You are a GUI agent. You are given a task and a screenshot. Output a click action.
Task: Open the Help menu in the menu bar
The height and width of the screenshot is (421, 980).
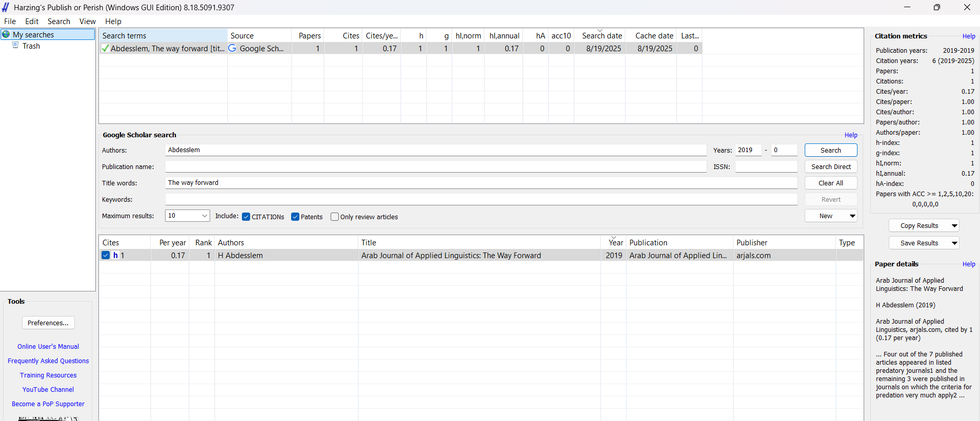(x=113, y=22)
